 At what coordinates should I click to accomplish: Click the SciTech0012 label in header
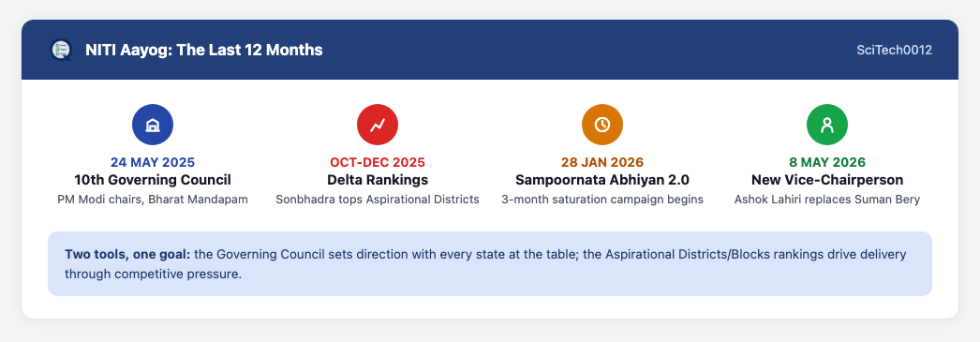point(895,50)
